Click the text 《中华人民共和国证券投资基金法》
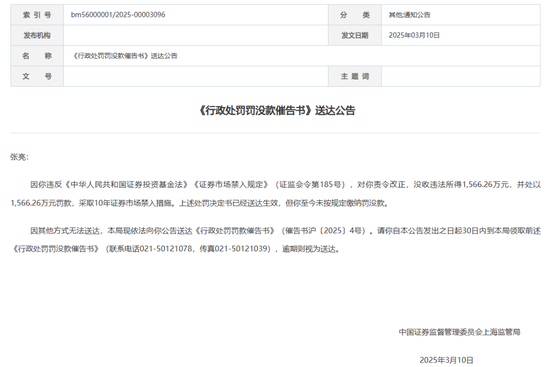 pos(127,185)
